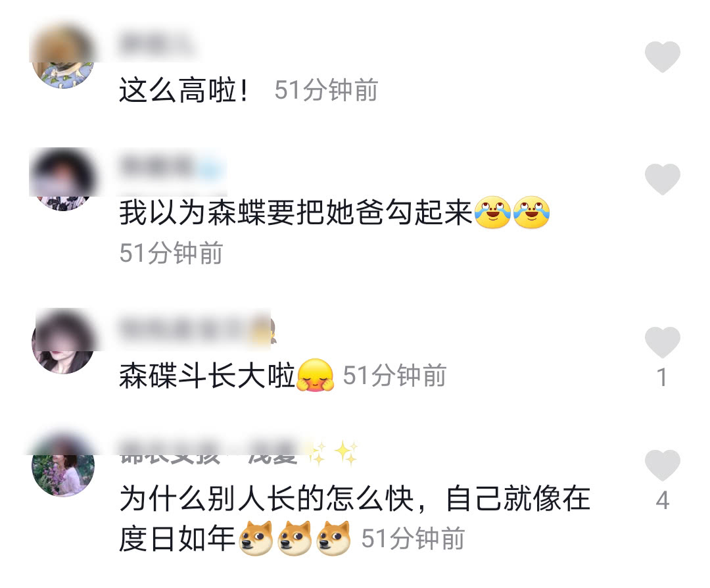Tap the comment text 我以为森蝶要把她爸勾起来
The width and height of the screenshot is (710, 588).
[296, 212]
